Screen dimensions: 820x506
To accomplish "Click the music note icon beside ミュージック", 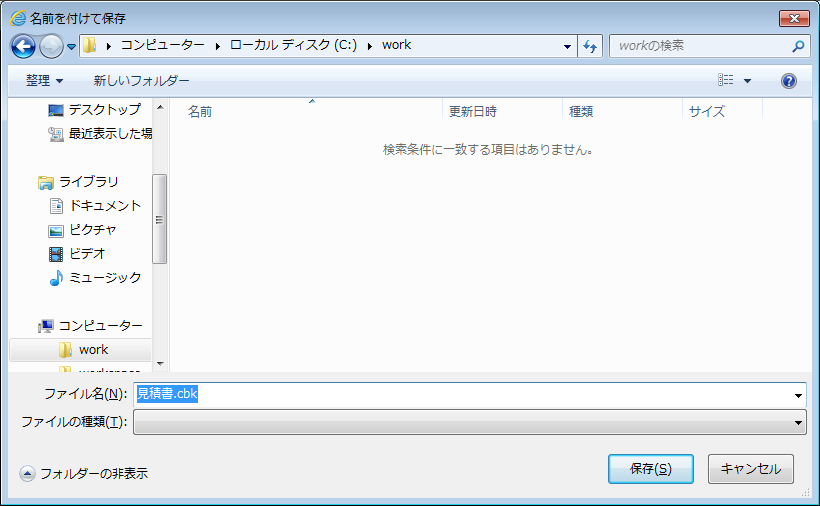I will click(x=56, y=278).
